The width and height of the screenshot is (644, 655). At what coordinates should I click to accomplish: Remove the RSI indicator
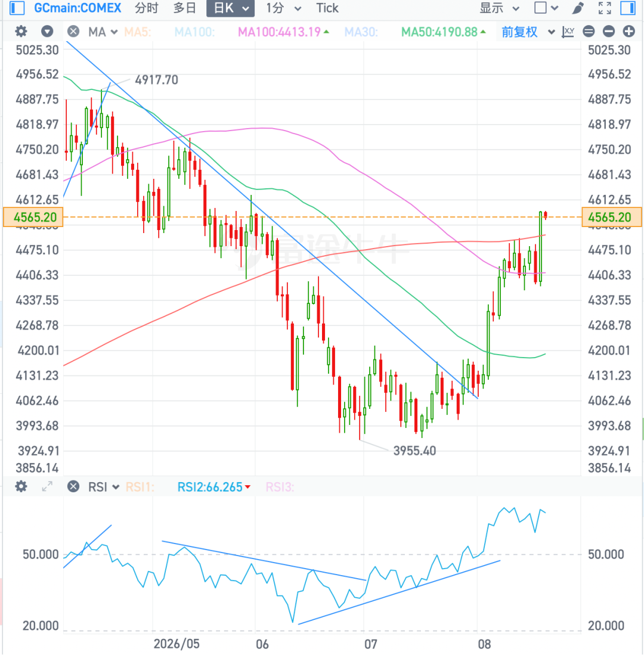pyautogui.click(x=73, y=486)
